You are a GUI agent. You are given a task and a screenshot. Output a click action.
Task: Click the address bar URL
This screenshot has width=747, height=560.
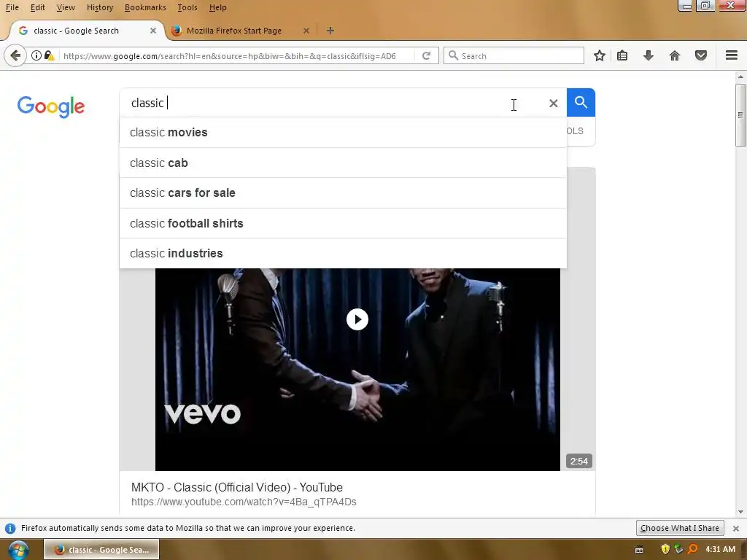click(x=229, y=56)
